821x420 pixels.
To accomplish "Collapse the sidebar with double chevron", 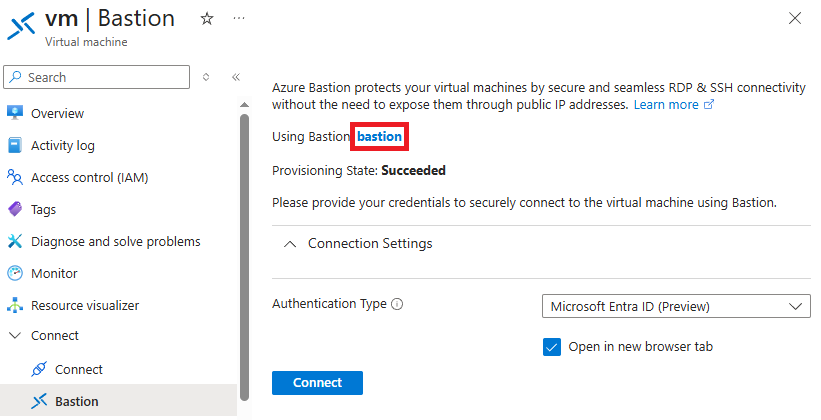I will [236, 77].
